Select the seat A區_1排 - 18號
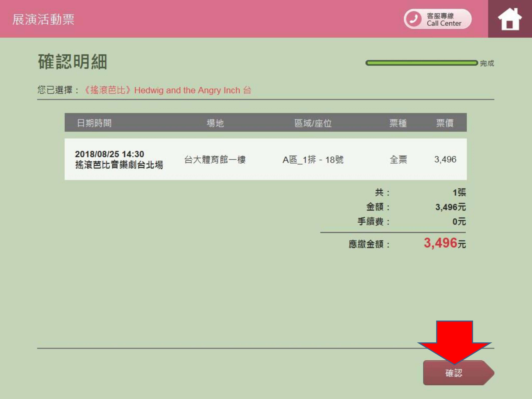Viewport: 532px width, 399px height. 313,159
